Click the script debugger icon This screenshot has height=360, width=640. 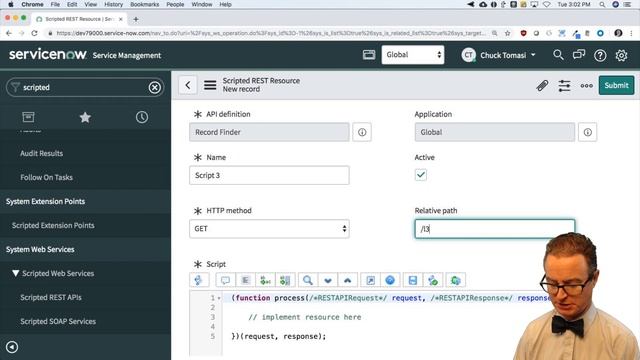point(433,280)
